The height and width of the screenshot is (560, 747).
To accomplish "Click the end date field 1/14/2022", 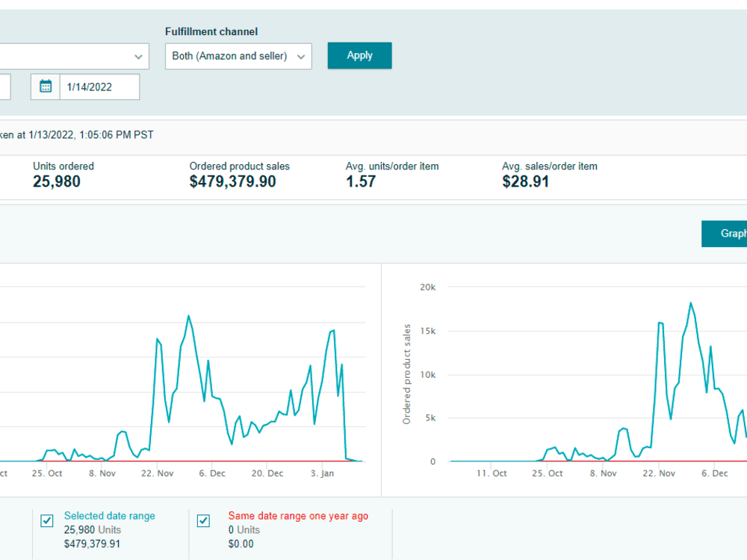I will [99, 87].
